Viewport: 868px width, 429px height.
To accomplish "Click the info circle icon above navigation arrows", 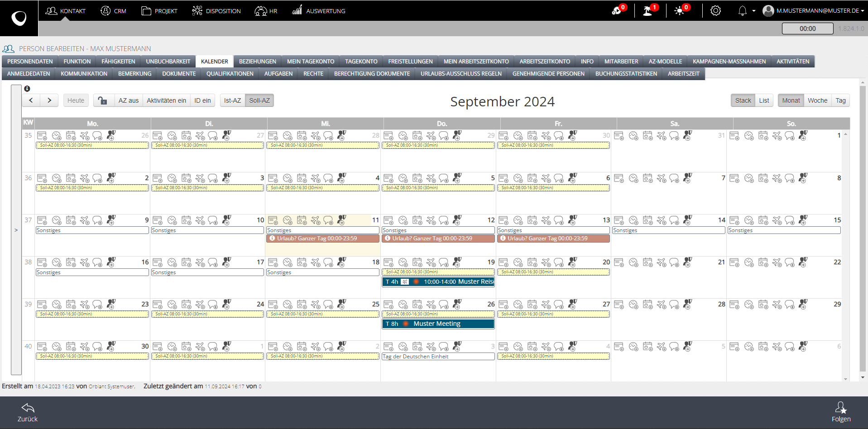I will click(x=27, y=89).
